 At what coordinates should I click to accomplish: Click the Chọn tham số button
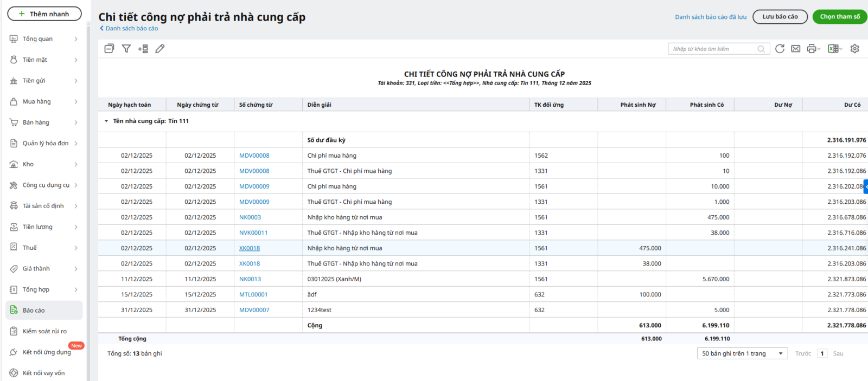(x=839, y=17)
